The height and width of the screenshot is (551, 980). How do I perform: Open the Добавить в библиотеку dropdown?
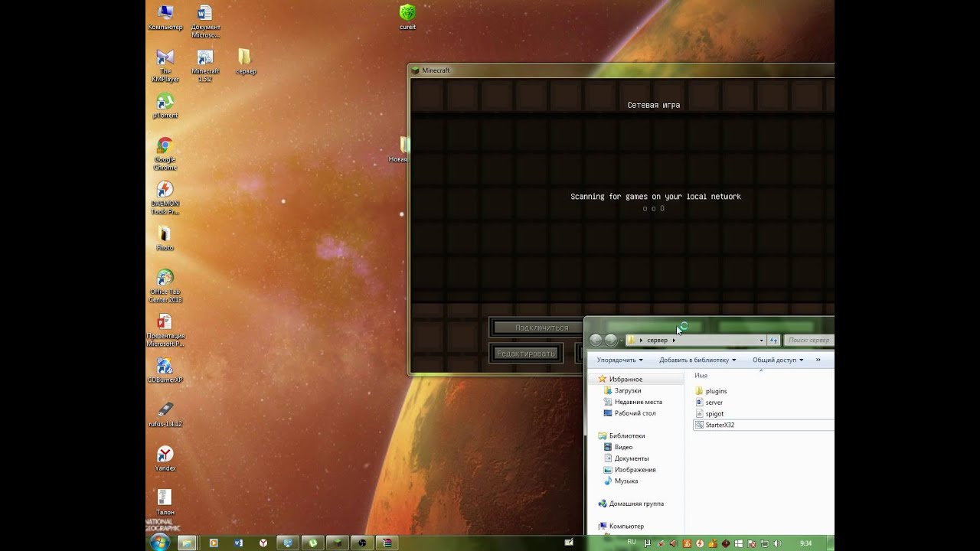pos(697,360)
